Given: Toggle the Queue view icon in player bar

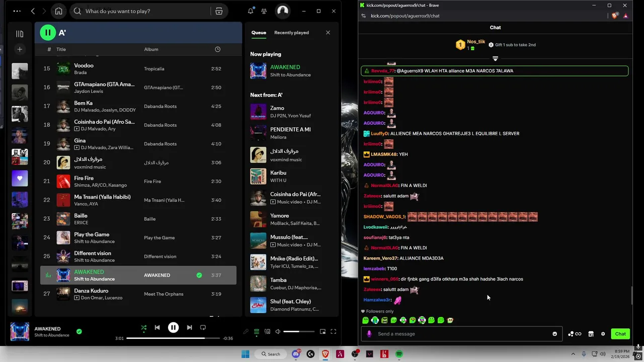Looking at the screenshot, I should (257, 331).
